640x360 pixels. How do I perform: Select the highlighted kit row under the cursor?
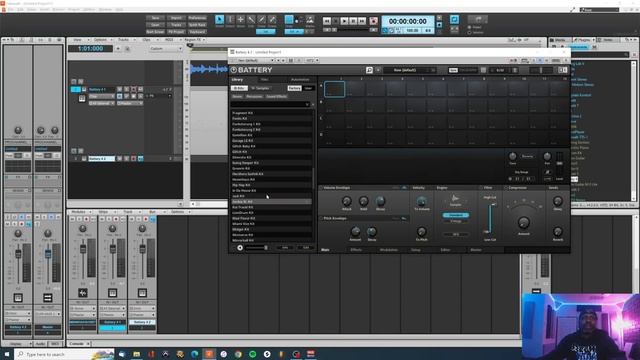point(271,202)
